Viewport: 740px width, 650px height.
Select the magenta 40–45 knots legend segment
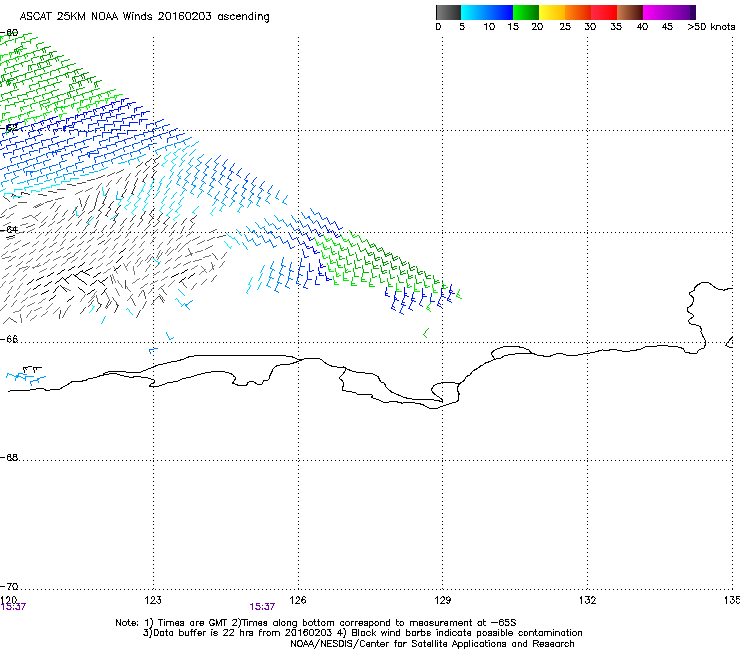click(x=656, y=12)
